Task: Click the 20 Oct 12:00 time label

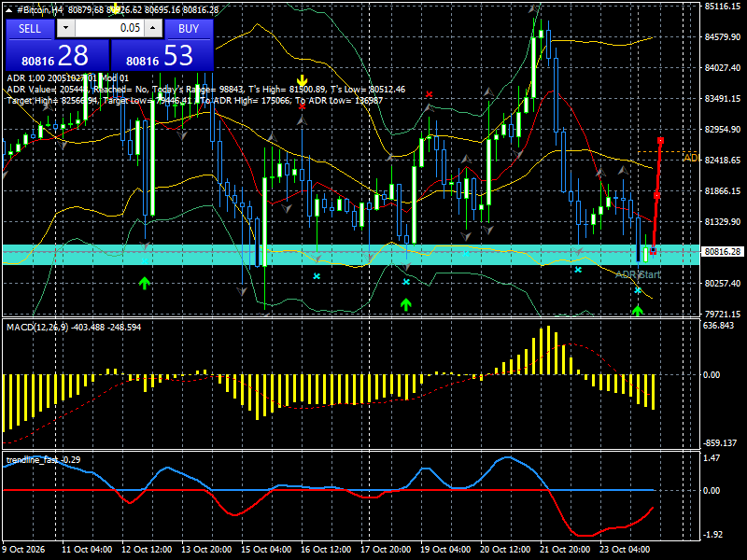Action: click(x=505, y=550)
